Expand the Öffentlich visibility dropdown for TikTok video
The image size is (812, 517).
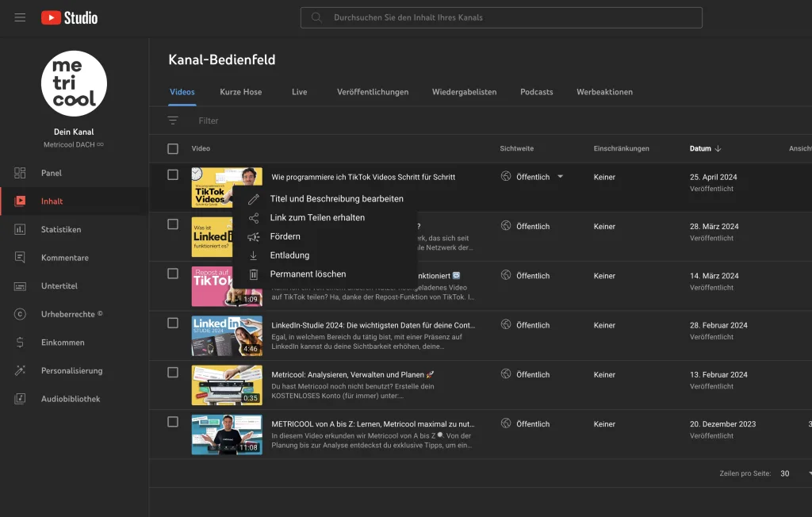click(560, 177)
